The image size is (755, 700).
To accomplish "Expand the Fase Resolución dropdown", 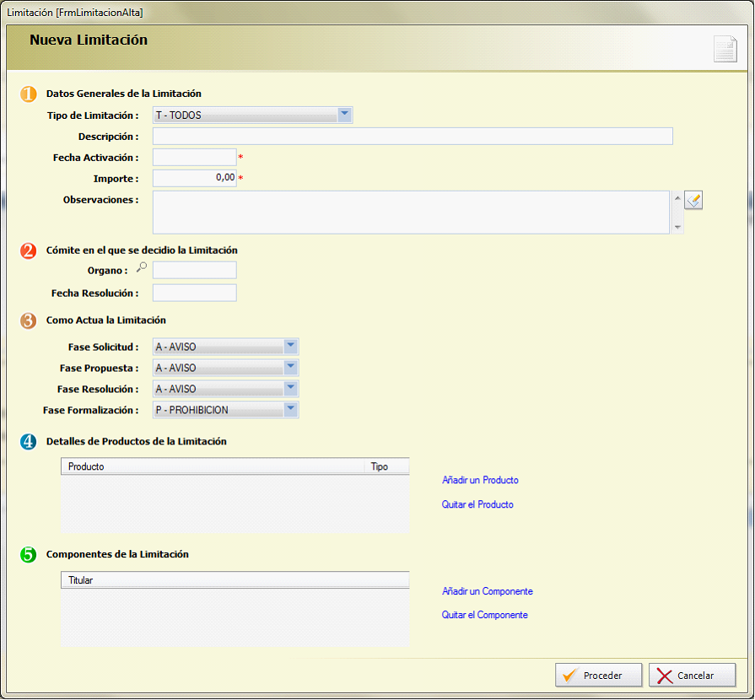I will (290, 389).
